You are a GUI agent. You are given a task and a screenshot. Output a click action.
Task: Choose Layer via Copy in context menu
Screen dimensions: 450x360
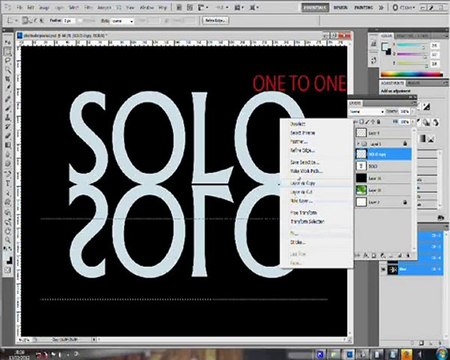click(303, 183)
